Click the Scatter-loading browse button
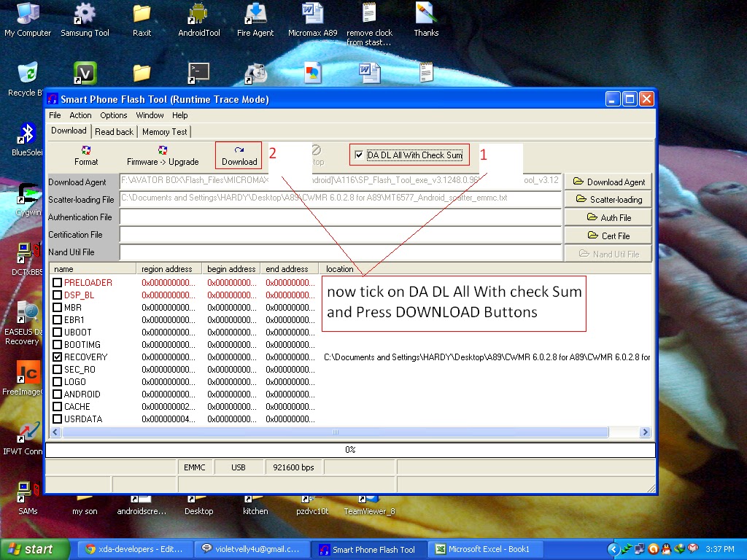 [x=608, y=200]
